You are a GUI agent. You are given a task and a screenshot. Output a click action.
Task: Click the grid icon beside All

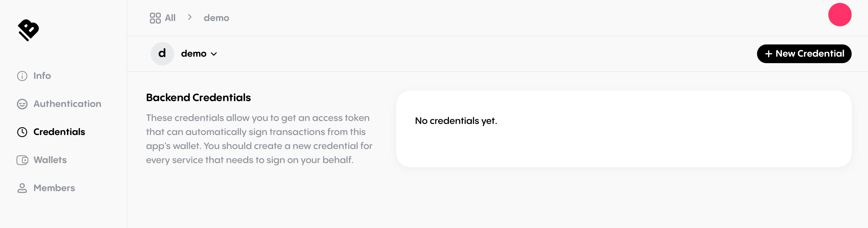coord(155,18)
